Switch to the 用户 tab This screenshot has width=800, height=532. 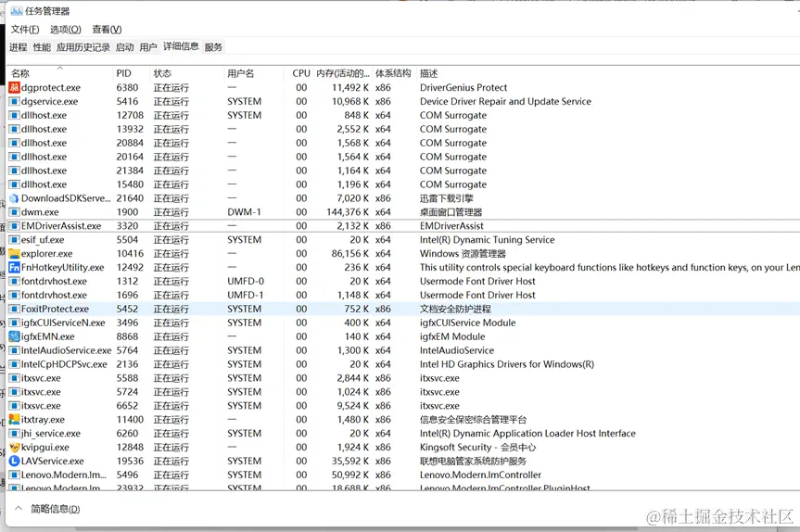[148, 47]
